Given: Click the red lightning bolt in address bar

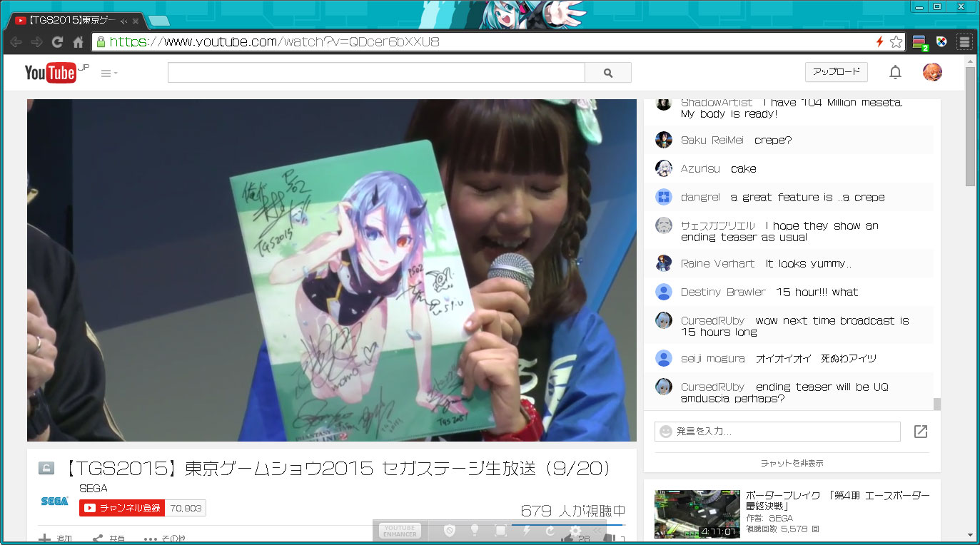Looking at the screenshot, I should (880, 42).
